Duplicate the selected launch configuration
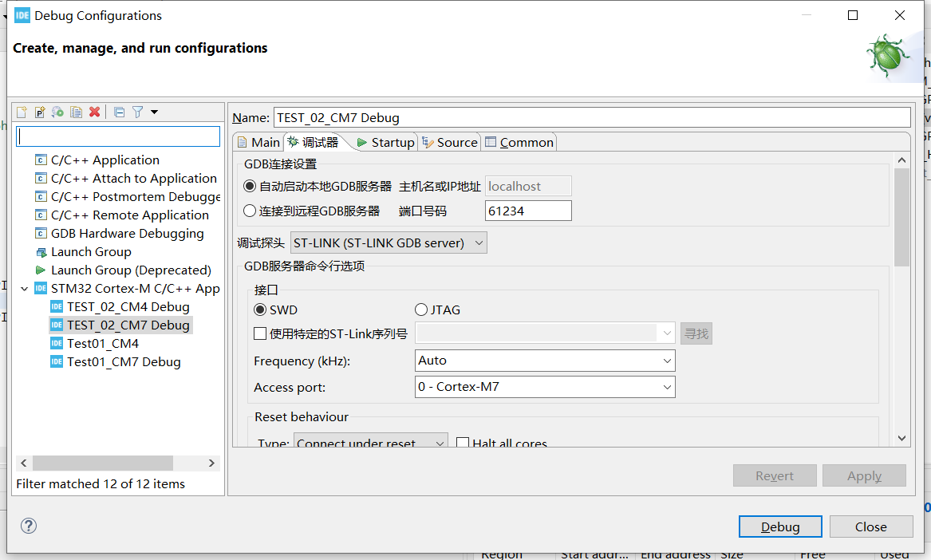 coord(76,112)
